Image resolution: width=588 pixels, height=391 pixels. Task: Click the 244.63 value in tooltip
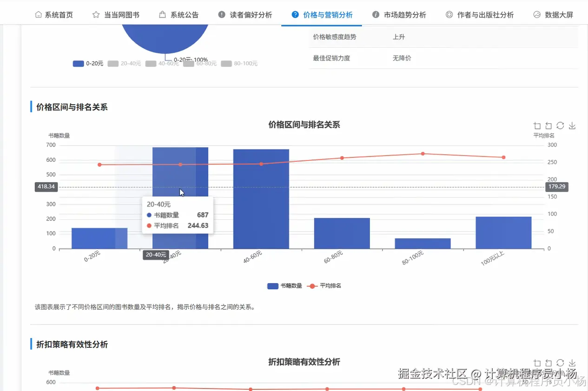[198, 225]
